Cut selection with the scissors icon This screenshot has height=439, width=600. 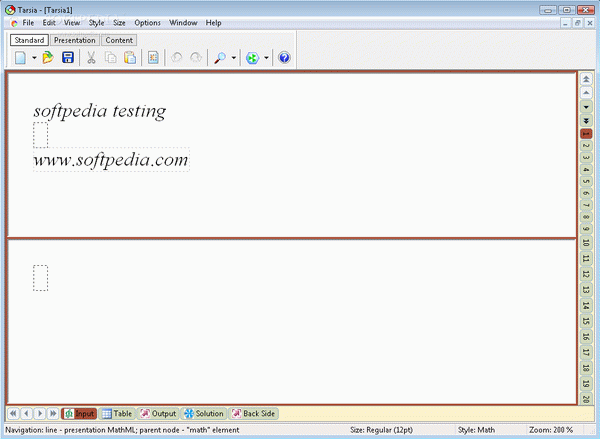[x=91, y=58]
